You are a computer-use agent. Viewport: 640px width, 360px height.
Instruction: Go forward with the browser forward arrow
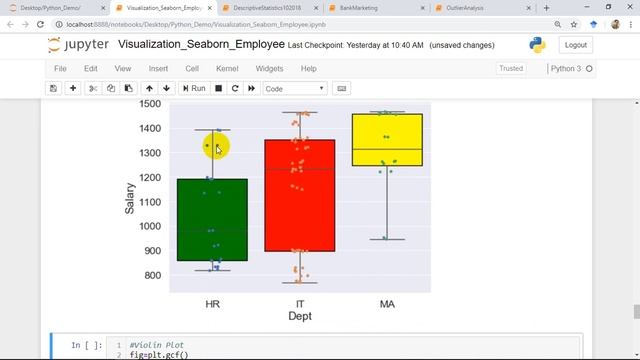pos(25,24)
